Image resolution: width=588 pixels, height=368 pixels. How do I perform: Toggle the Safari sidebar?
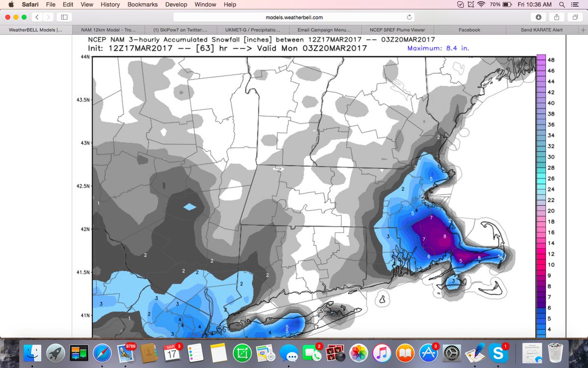click(64, 16)
